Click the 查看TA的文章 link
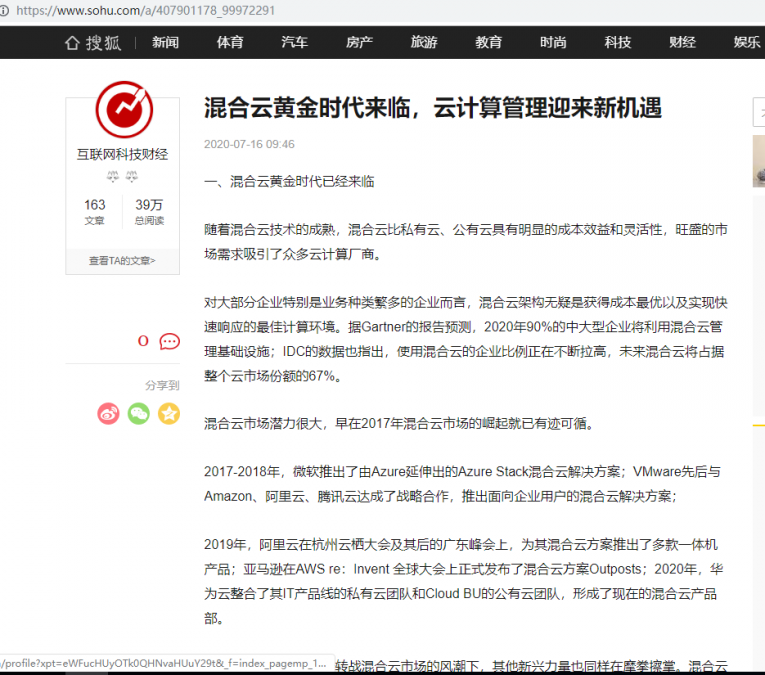This screenshot has width=765, height=675. pyautogui.click(x=122, y=261)
